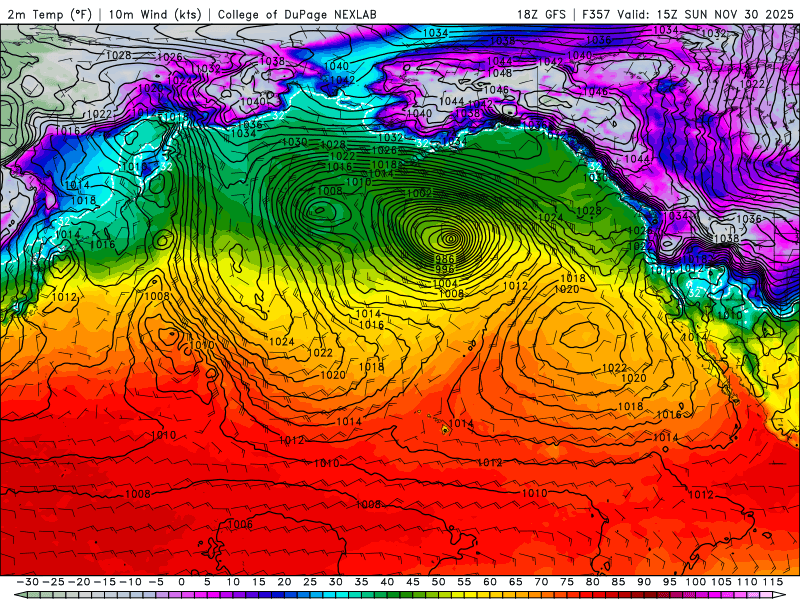Click the 55 value on the temperature scale

pos(464,582)
